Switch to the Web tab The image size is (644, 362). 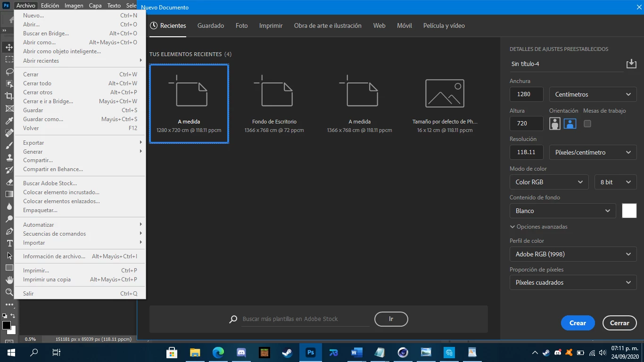(x=379, y=25)
